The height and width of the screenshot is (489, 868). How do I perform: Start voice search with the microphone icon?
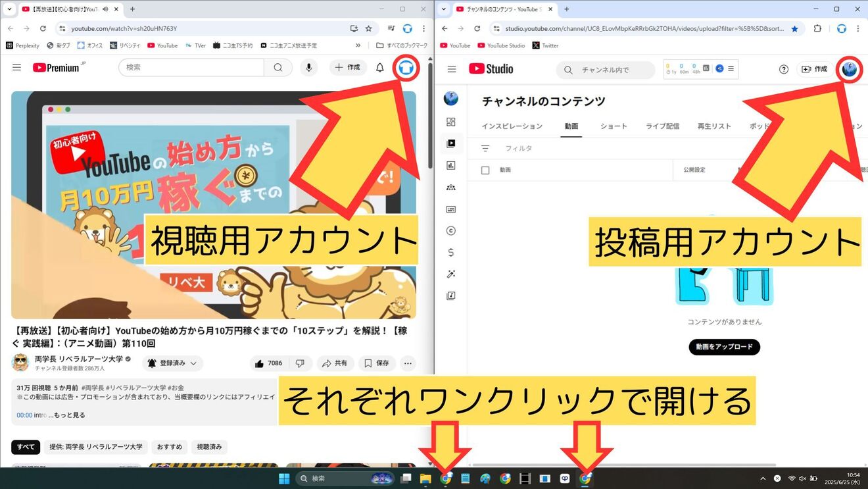(308, 67)
